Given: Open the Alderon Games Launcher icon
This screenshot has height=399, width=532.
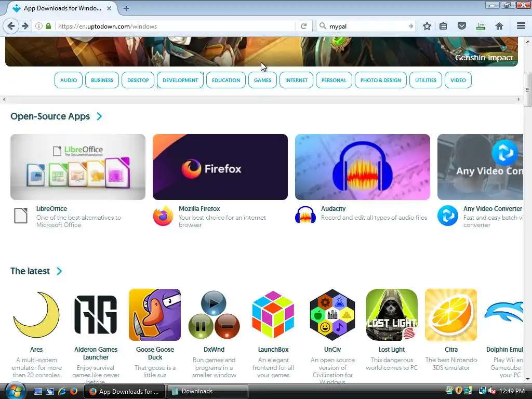Looking at the screenshot, I should coord(96,314).
